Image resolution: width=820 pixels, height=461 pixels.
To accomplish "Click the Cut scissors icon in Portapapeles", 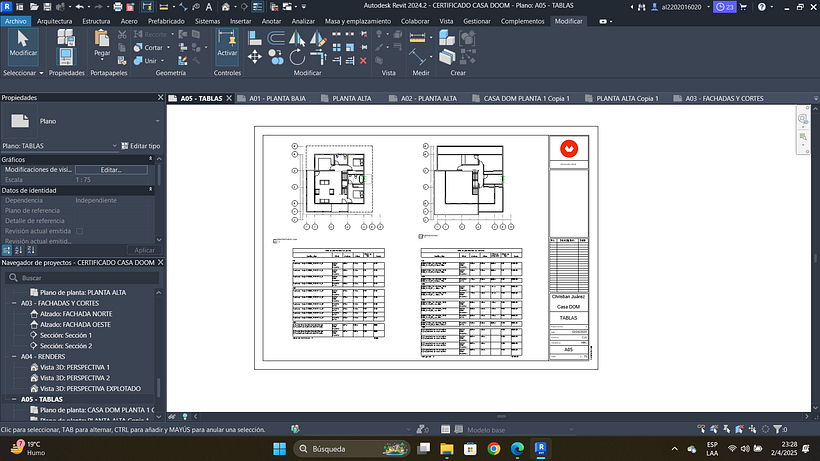I will pos(122,34).
